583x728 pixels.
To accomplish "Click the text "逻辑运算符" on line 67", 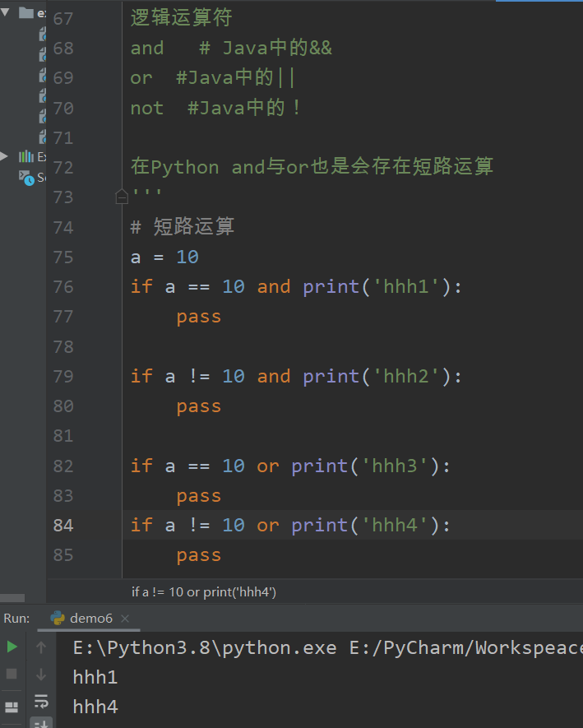I will [181, 17].
